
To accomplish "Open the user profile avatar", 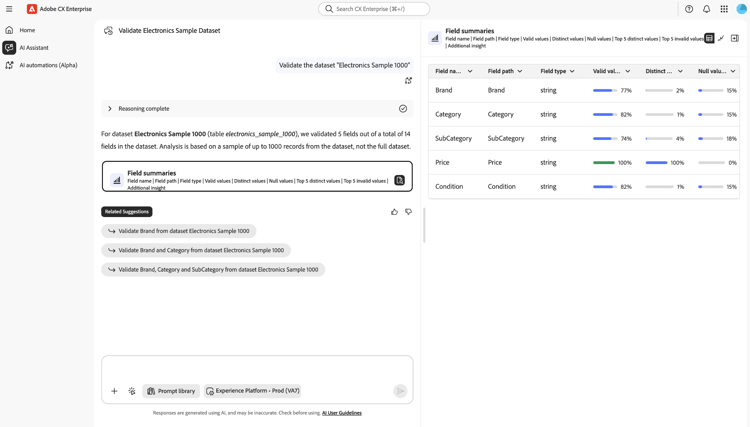I will point(741,9).
